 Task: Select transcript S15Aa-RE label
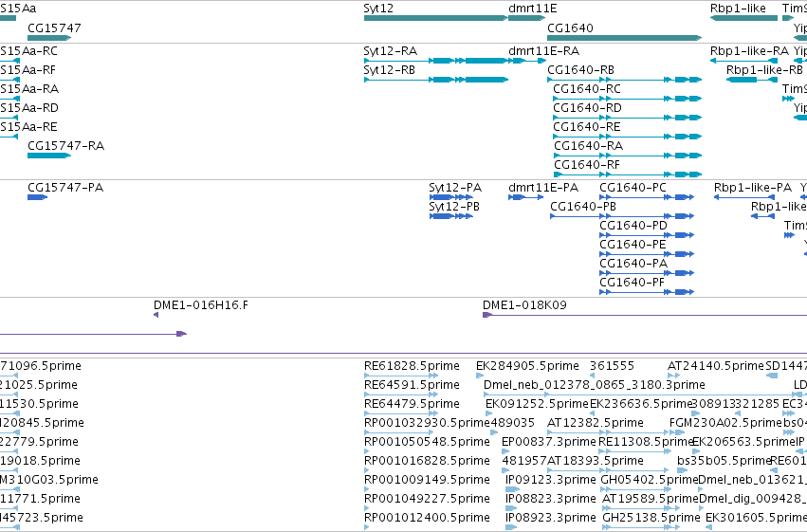click(x=28, y=128)
